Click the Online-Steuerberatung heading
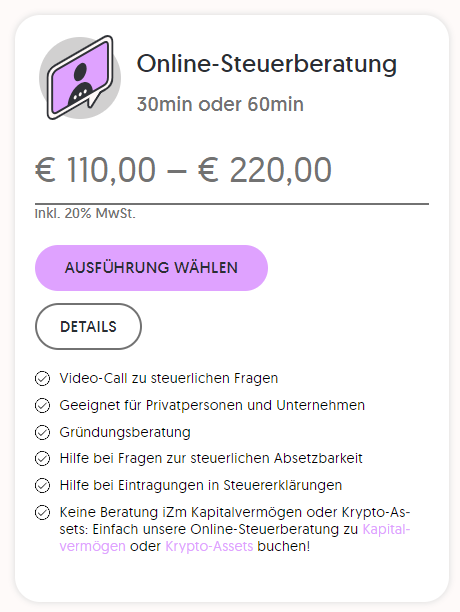 (x=266, y=64)
